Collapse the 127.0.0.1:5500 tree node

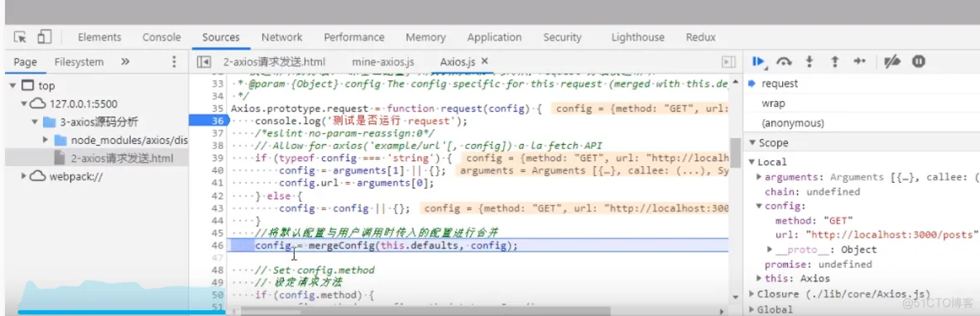[x=24, y=103]
